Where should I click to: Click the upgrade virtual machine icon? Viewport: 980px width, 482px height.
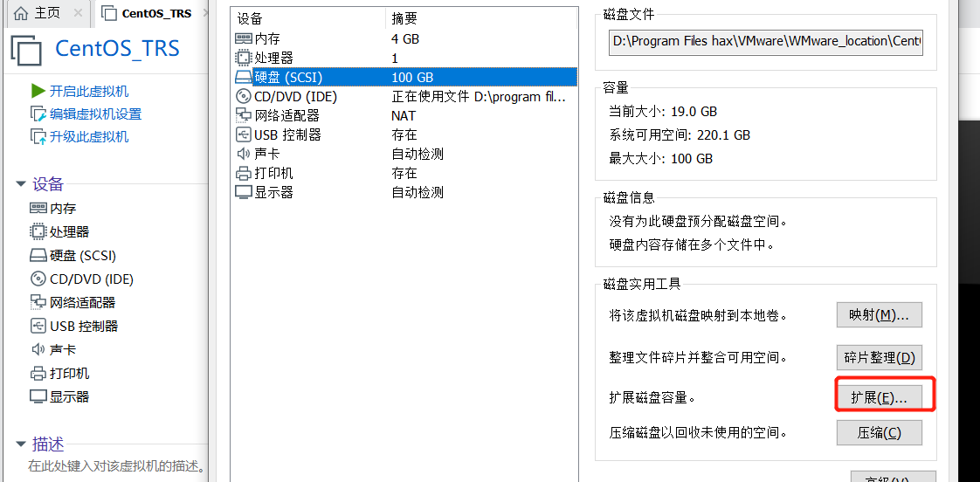(x=38, y=136)
